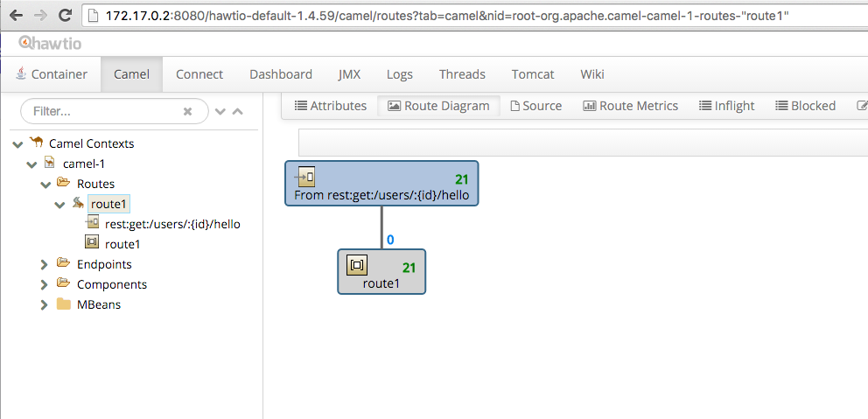
Task: Open the Route Diagram view
Action: tap(439, 106)
